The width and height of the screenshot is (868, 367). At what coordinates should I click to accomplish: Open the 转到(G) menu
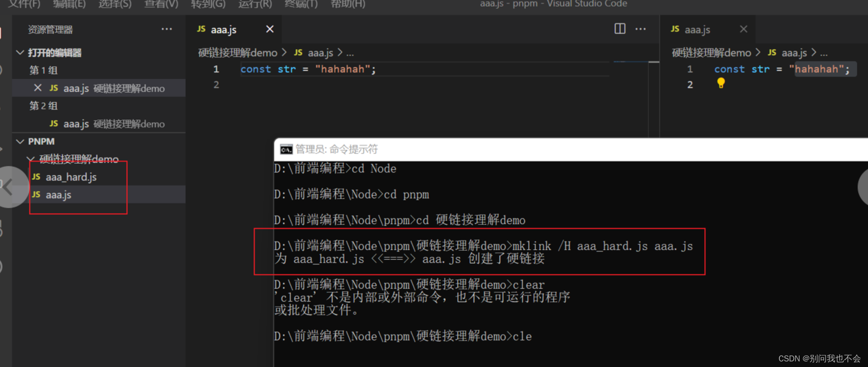pyautogui.click(x=208, y=4)
